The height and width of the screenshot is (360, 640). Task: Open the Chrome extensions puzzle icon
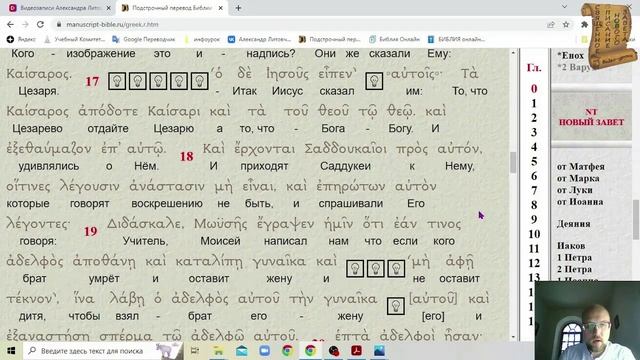pyautogui.click(x=584, y=24)
